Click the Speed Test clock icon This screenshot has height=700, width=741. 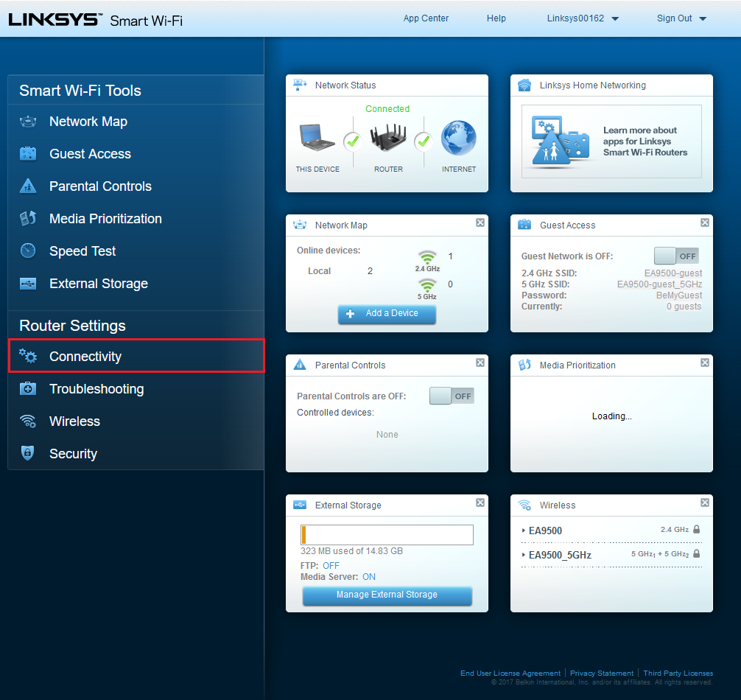pyautogui.click(x=28, y=251)
